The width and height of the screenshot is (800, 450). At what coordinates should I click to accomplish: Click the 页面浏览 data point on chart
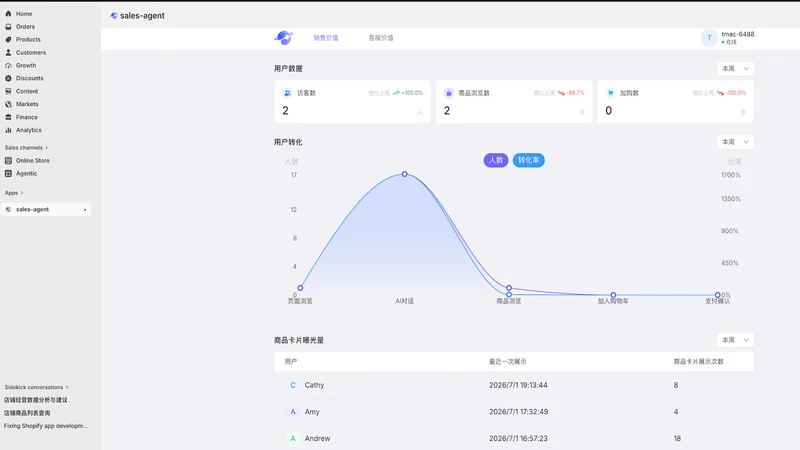click(x=300, y=288)
